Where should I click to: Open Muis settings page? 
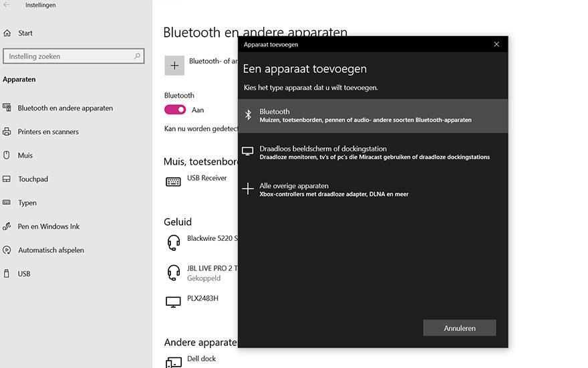[25, 155]
